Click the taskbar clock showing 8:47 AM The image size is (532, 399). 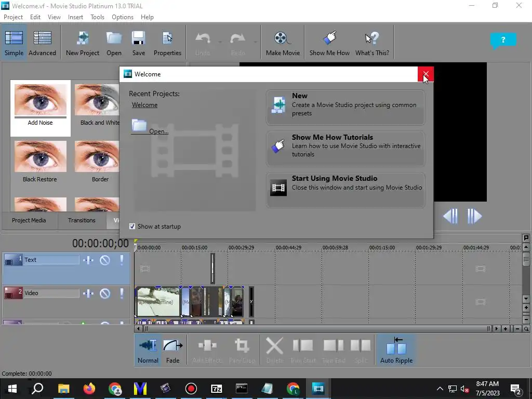click(487, 389)
